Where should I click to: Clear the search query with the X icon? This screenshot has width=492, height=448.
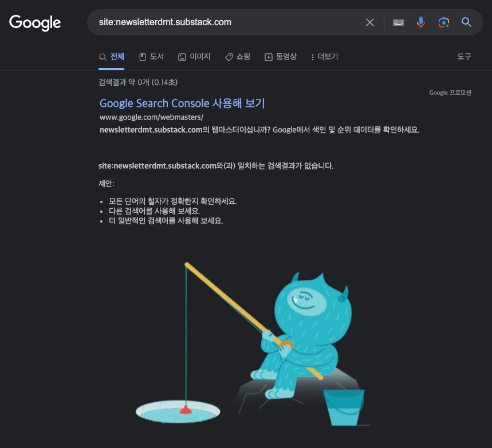[x=370, y=22]
